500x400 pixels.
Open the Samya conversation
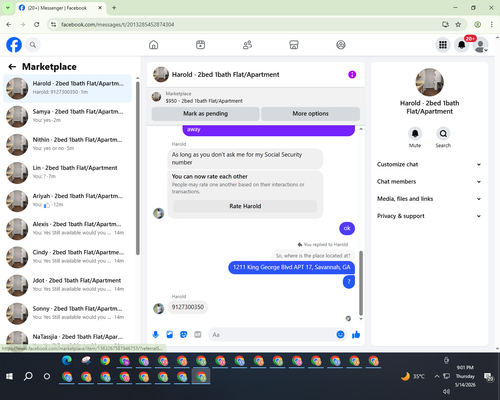tap(67, 117)
